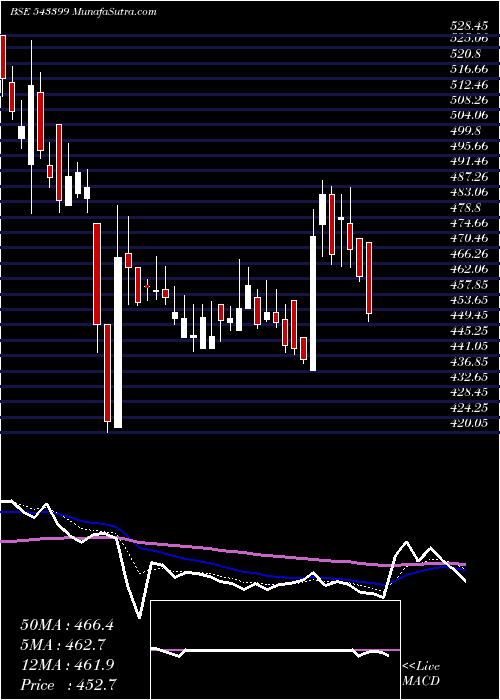Select the 424.25 axis label
This screenshot has height=700, width=500.
[468, 407]
